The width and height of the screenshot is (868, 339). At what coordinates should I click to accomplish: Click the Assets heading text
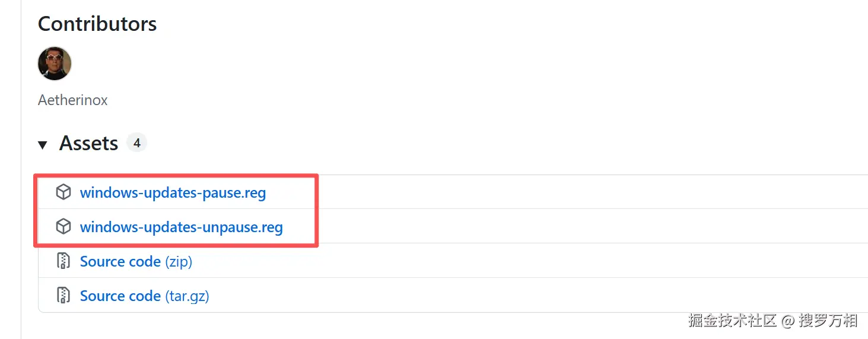pos(88,144)
